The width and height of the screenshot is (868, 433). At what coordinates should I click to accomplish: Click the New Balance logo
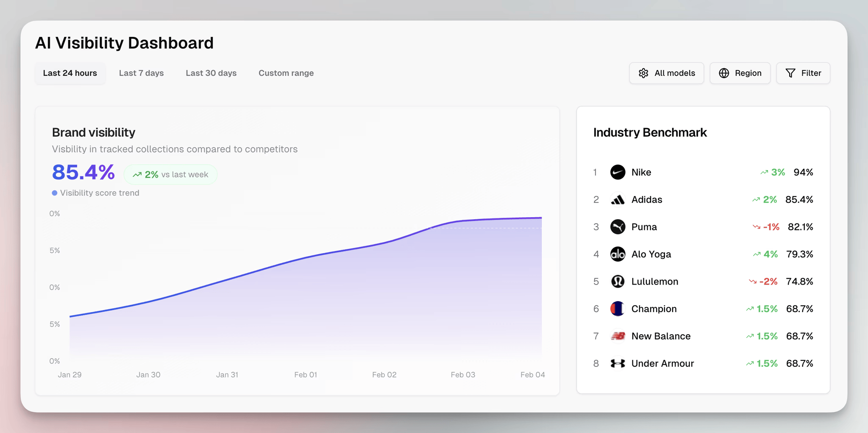click(x=618, y=336)
